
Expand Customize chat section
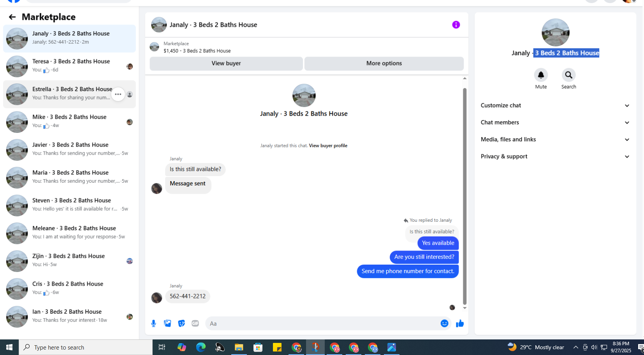555,106
